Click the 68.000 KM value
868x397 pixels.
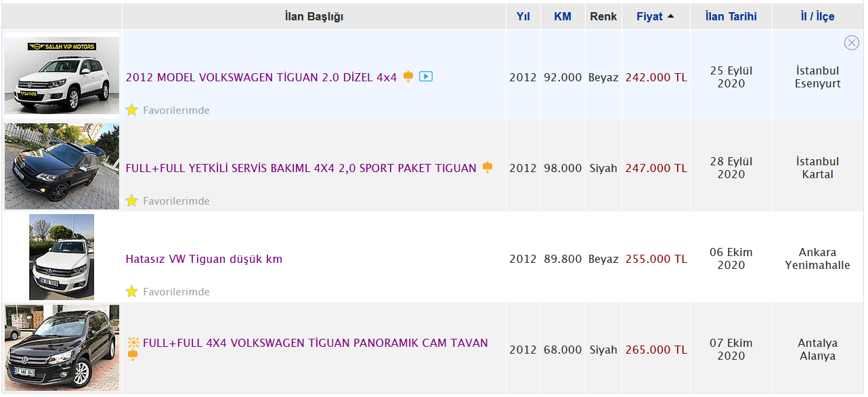pyautogui.click(x=563, y=350)
